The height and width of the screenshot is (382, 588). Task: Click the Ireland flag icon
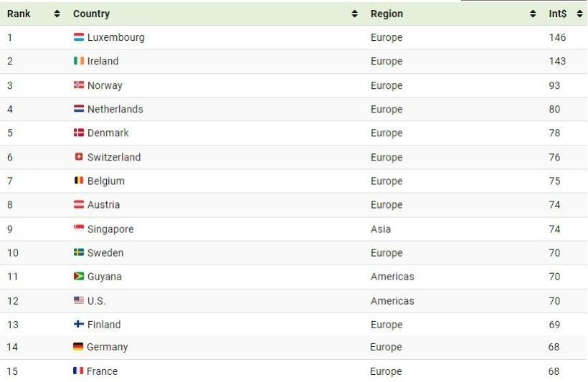(x=79, y=61)
